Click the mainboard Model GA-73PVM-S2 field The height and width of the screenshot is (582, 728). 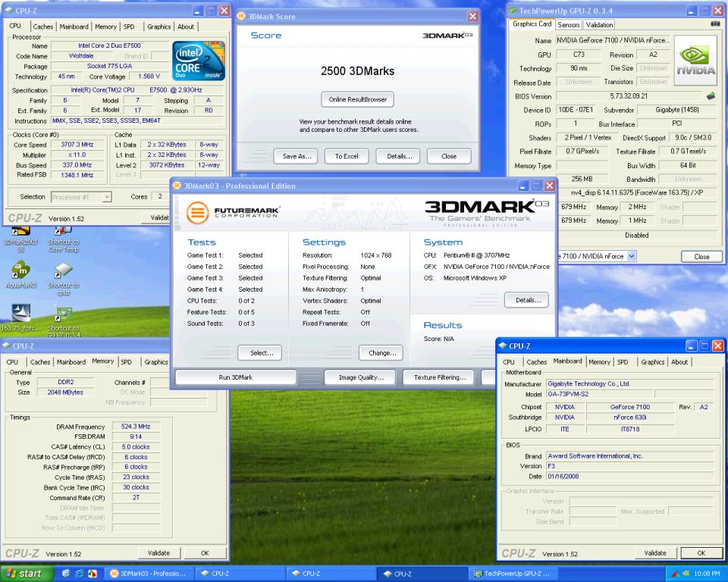(x=599, y=394)
